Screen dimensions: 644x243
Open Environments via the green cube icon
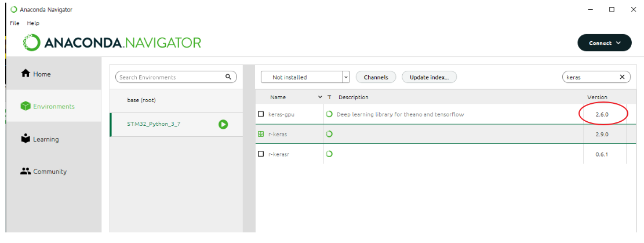[x=26, y=106]
